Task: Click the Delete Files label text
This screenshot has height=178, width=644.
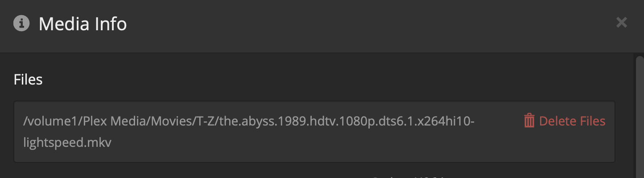Action: 572,121
